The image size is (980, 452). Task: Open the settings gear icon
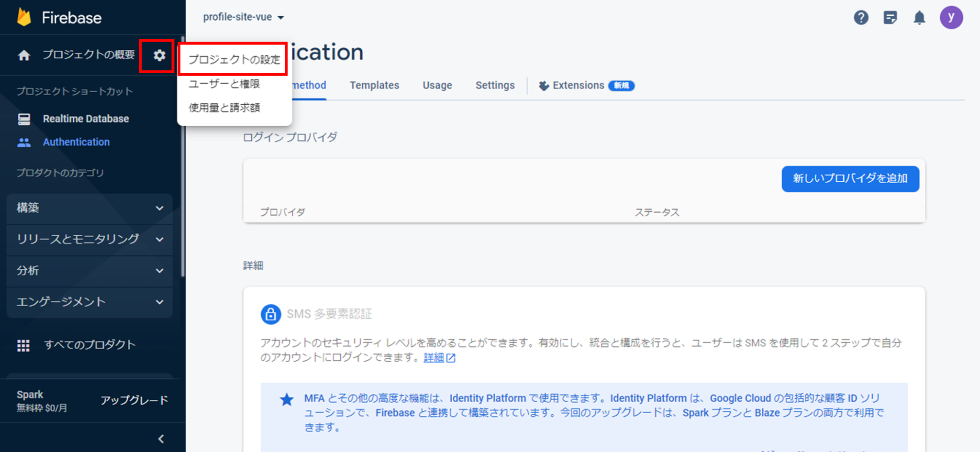[x=160, y=55]
